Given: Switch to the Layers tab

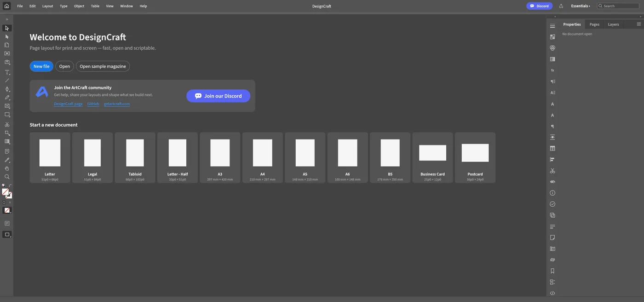Looking at the screenshot, I should 613,24.
